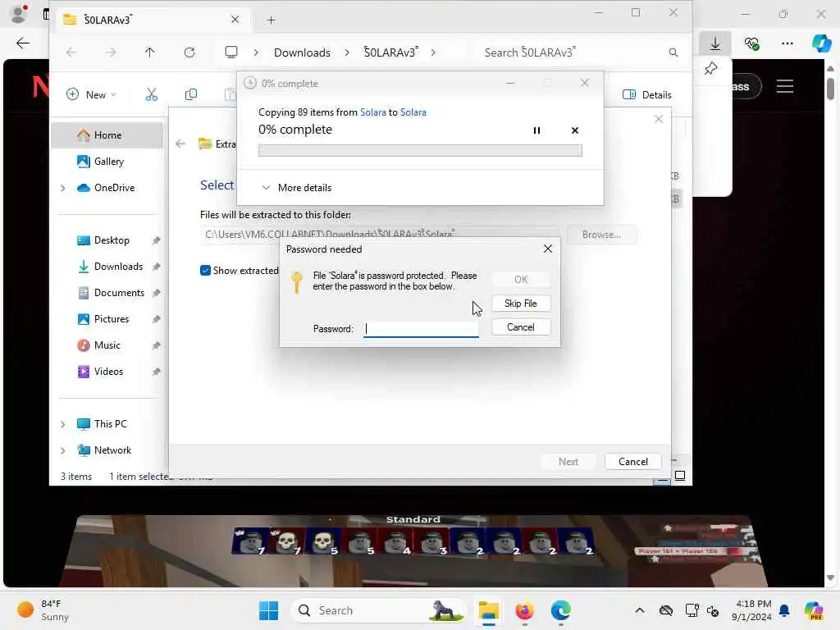Click chevron after Downloads in breadcrumb

click(347, 52)
